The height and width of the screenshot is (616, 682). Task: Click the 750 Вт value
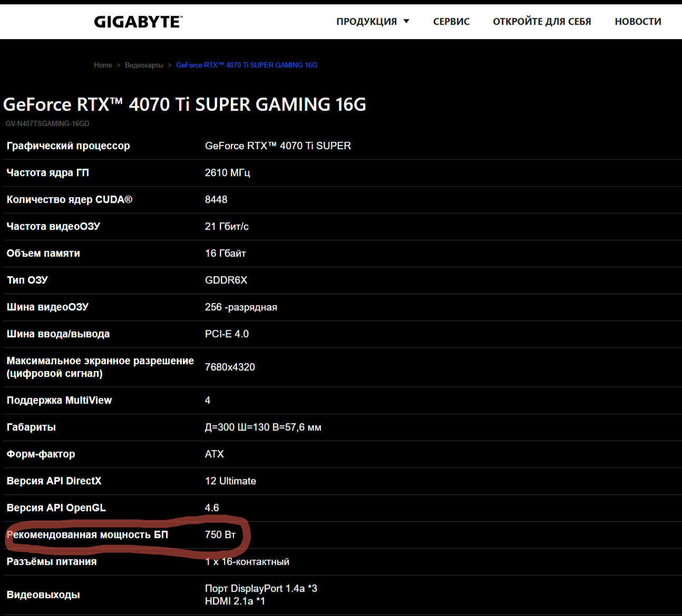220,535
